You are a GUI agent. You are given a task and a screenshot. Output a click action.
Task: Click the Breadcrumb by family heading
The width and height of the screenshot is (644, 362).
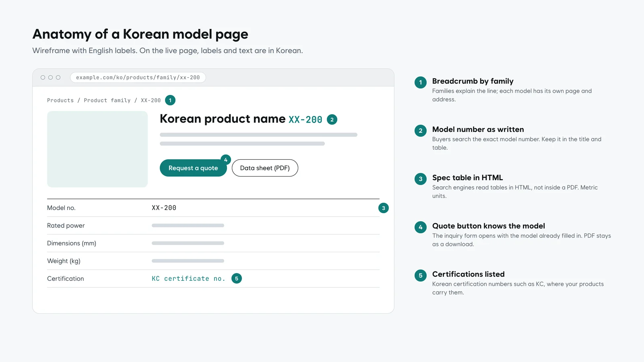(x=473, y=81)
